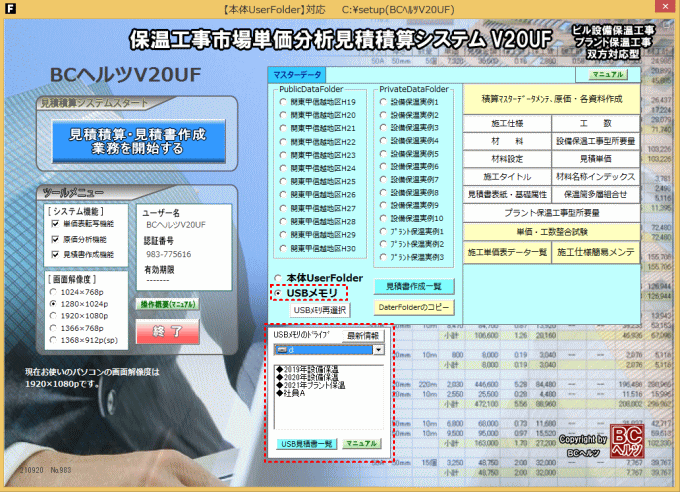Viewport: 680px width, 492px height.
Task: Click the USB見積書一覧 button
Action: [304, 442]
